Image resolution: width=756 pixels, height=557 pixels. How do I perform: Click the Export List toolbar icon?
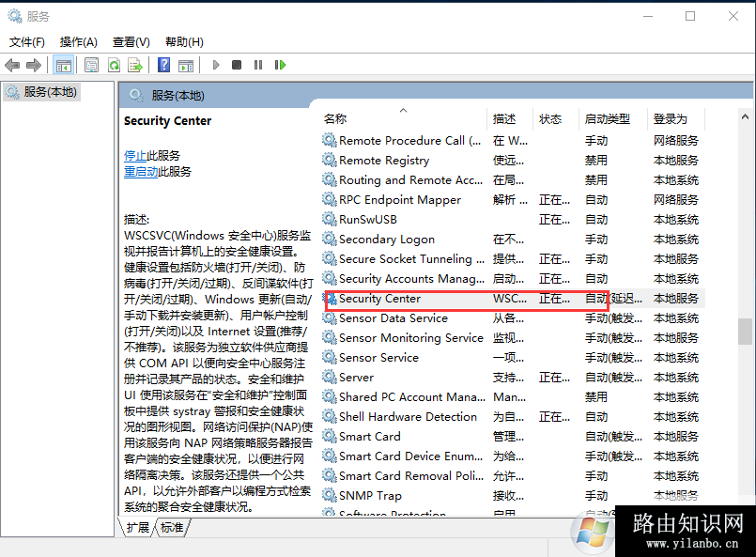point(135,65)
